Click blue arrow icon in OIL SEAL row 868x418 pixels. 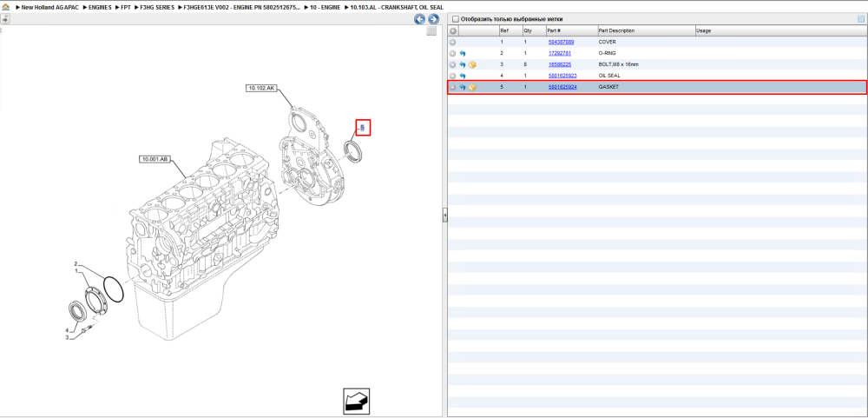[x=463, y=76]
